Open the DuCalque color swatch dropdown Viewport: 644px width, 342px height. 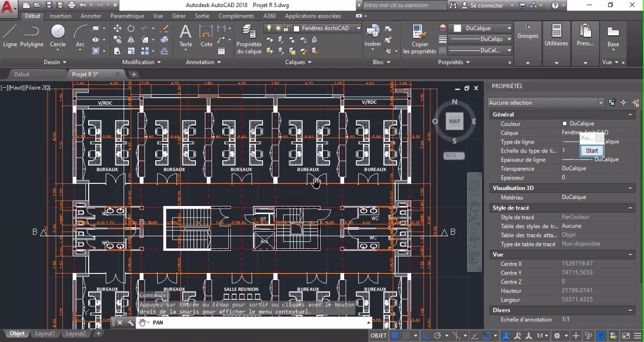click(x=481, y=28)
